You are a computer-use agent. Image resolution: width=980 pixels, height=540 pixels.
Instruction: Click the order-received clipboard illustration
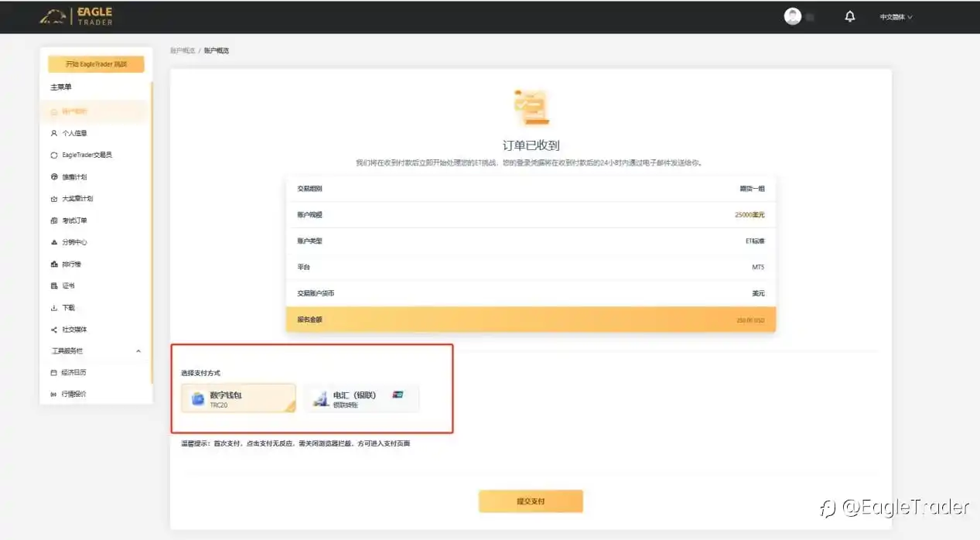pos(531,108)
